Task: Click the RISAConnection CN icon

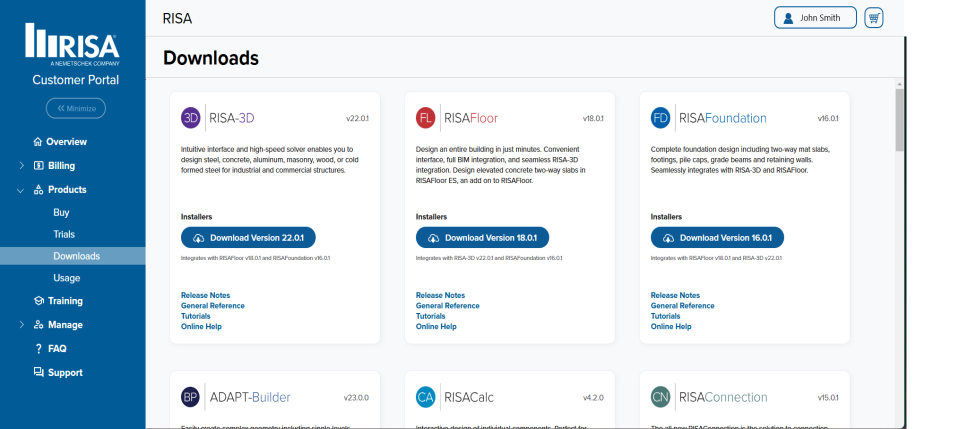Action: pos(661,397)
